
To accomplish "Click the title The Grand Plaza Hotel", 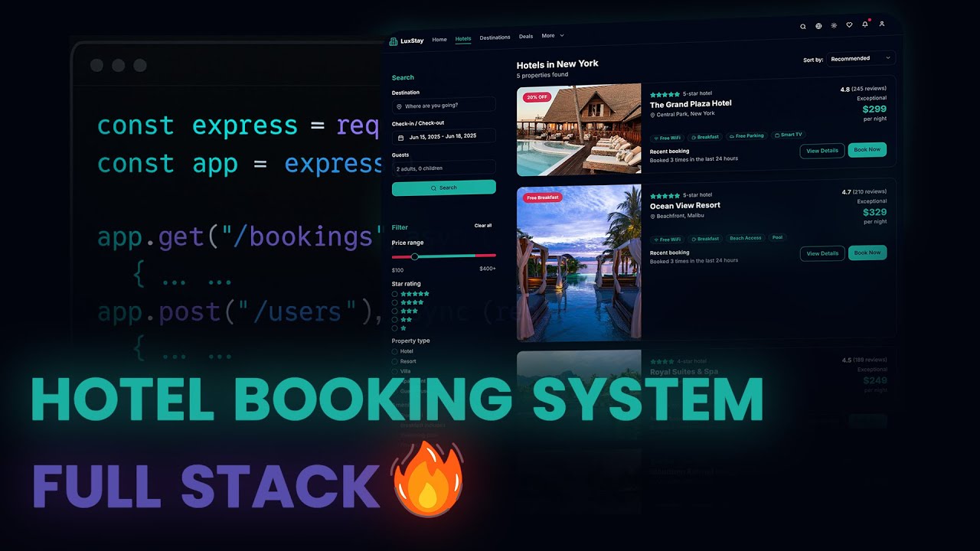I will pyautogui.click(x=691, y=103).
